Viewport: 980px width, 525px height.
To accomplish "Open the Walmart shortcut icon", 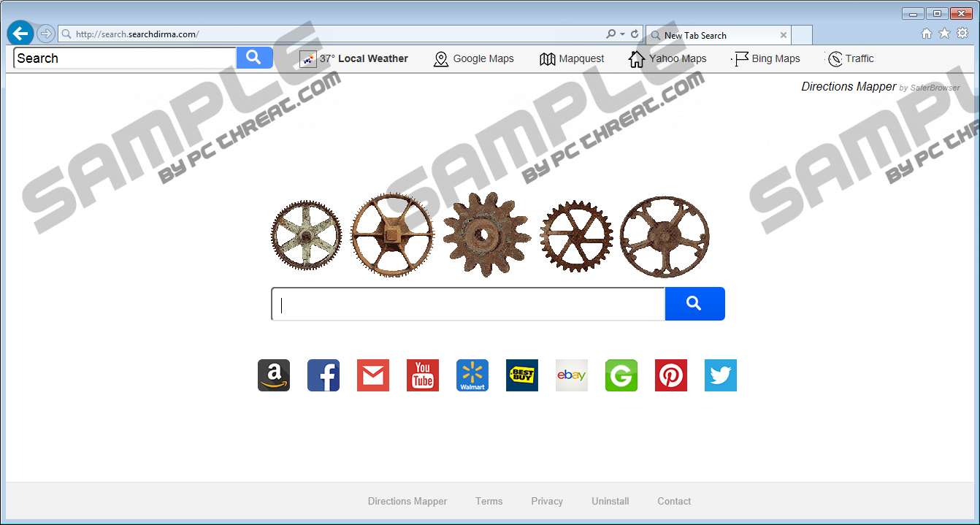I will click(x=472, y=375).
